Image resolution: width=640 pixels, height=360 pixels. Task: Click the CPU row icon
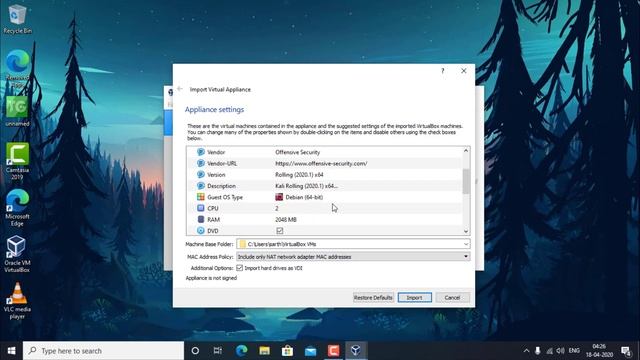[200, 208]
